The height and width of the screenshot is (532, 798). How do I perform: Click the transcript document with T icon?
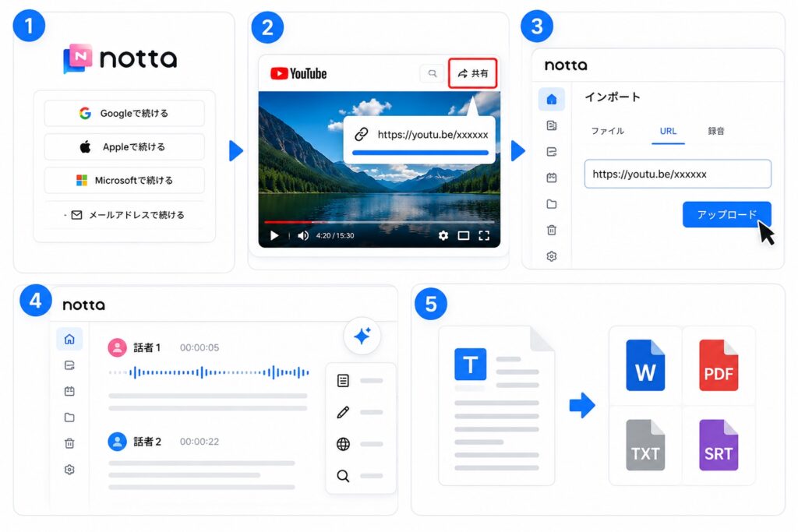click(496, 405)
